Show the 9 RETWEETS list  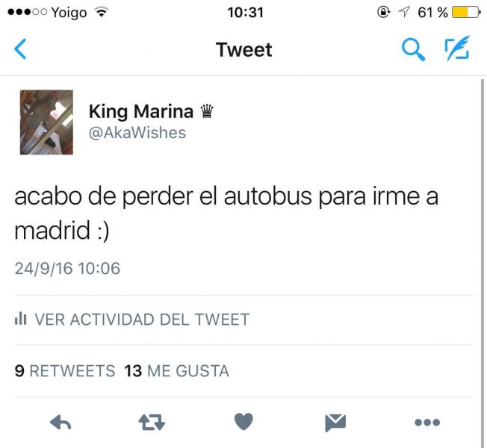[65, 370]
